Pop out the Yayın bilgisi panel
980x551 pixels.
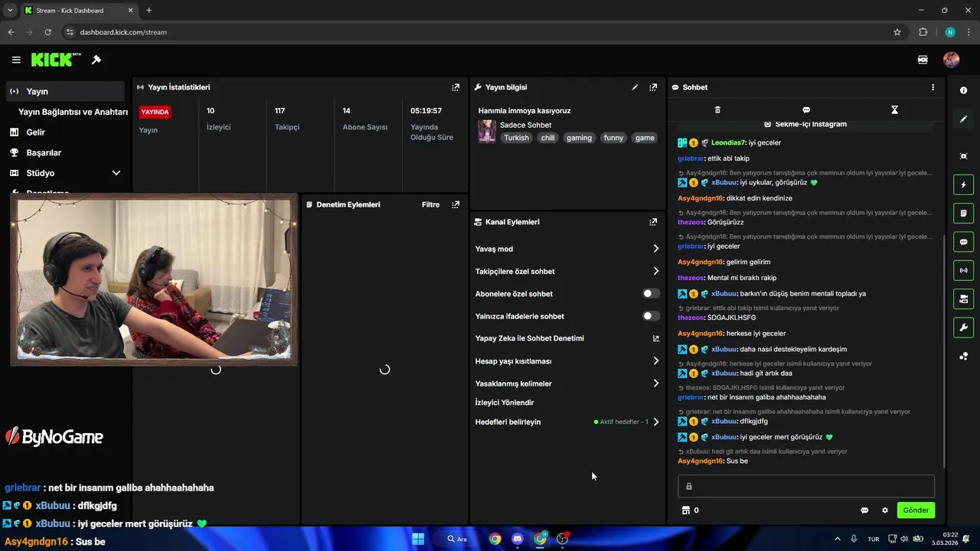point(653,87)
